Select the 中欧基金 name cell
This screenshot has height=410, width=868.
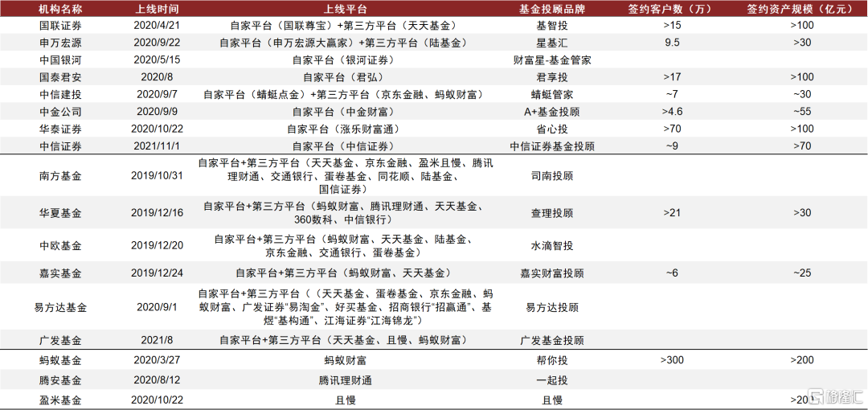point(59,246)
